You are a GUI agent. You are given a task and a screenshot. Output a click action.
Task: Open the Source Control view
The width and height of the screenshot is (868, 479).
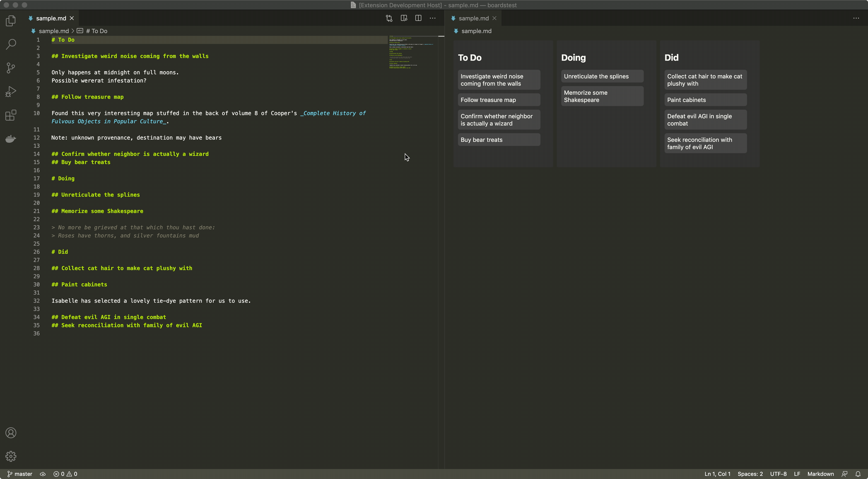click(x=11, y=68)
